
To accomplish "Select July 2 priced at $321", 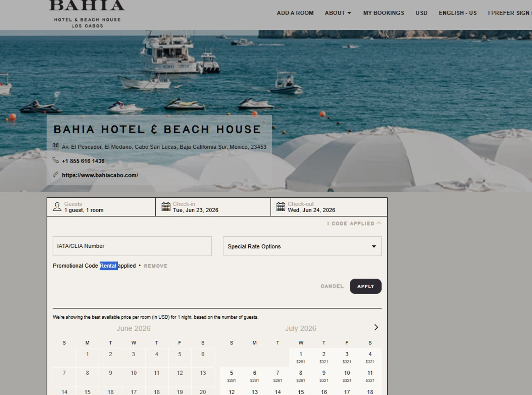I will [324, 357].
